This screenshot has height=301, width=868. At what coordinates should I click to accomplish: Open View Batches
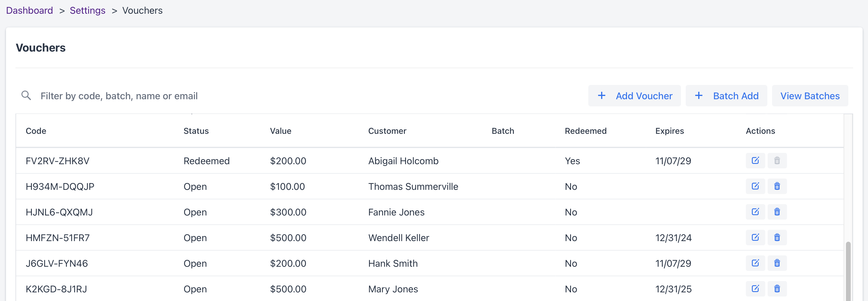[810, 96]
